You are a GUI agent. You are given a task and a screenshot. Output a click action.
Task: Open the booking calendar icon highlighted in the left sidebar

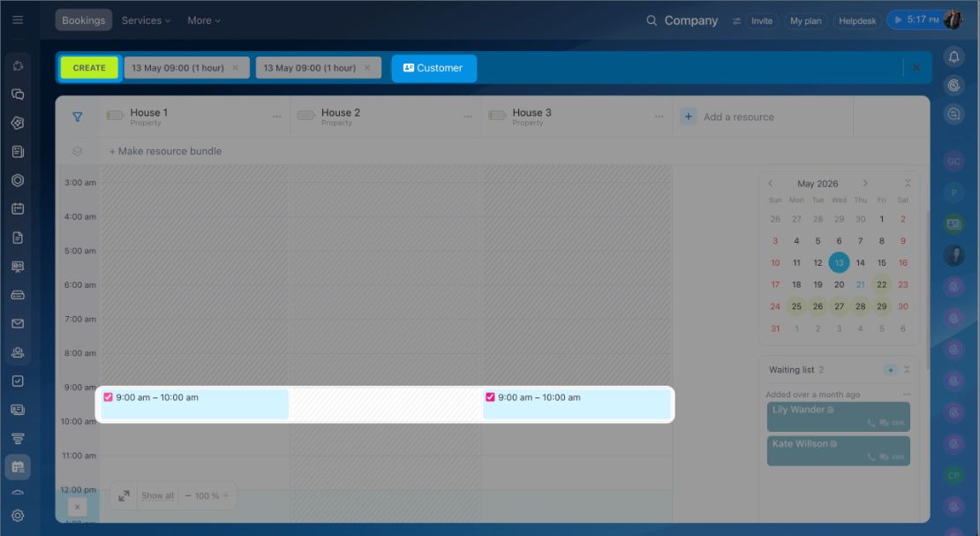click(x=18, y=466)
